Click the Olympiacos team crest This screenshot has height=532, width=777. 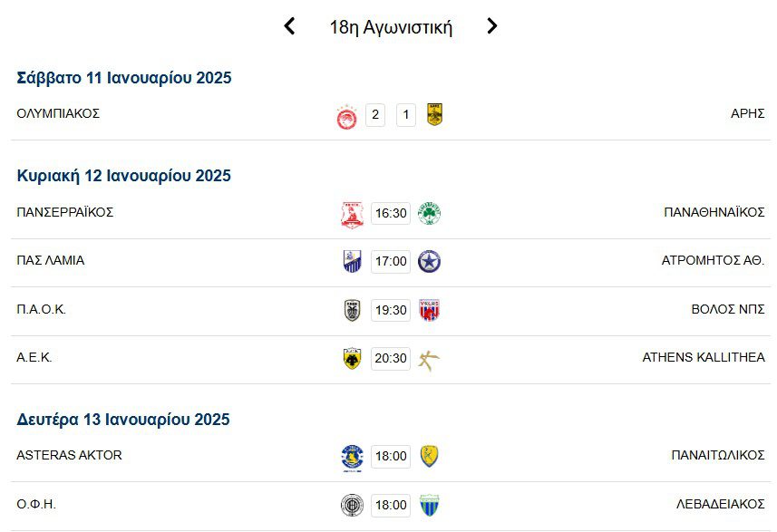point(346,116)
